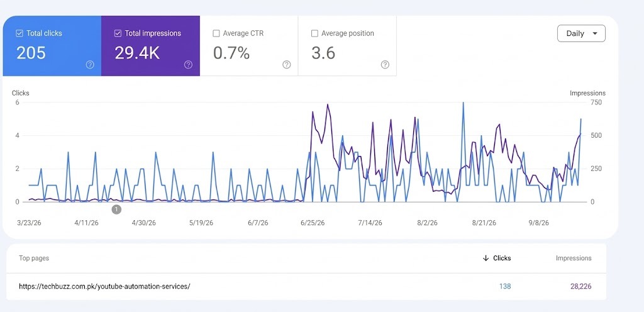644x312 pixels.
Task: Click the 6/25/26 date axis label
Action: point(313,223)
